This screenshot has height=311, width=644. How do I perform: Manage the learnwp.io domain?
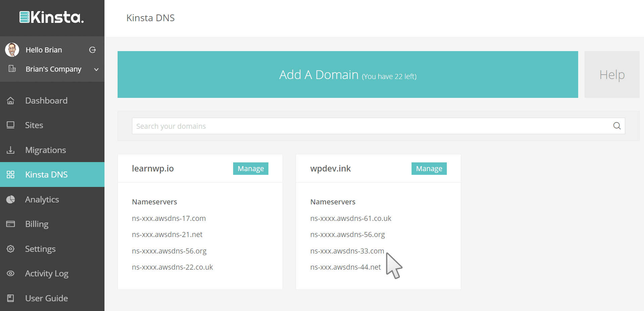(251, 169)
